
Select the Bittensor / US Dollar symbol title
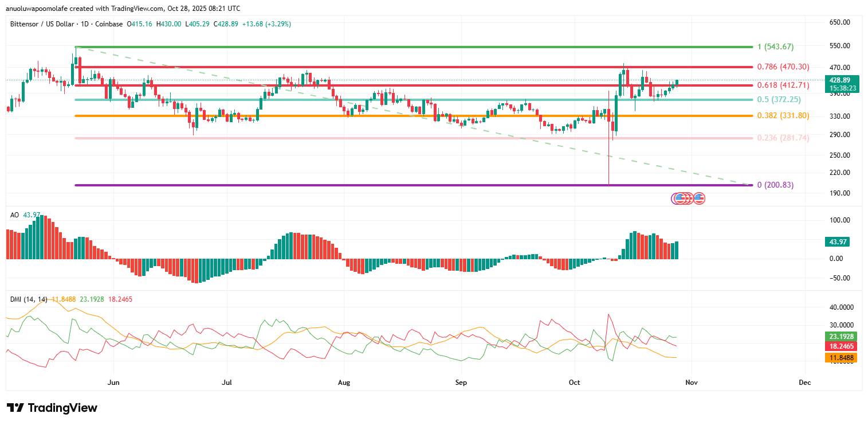click(x=47, y=24)
